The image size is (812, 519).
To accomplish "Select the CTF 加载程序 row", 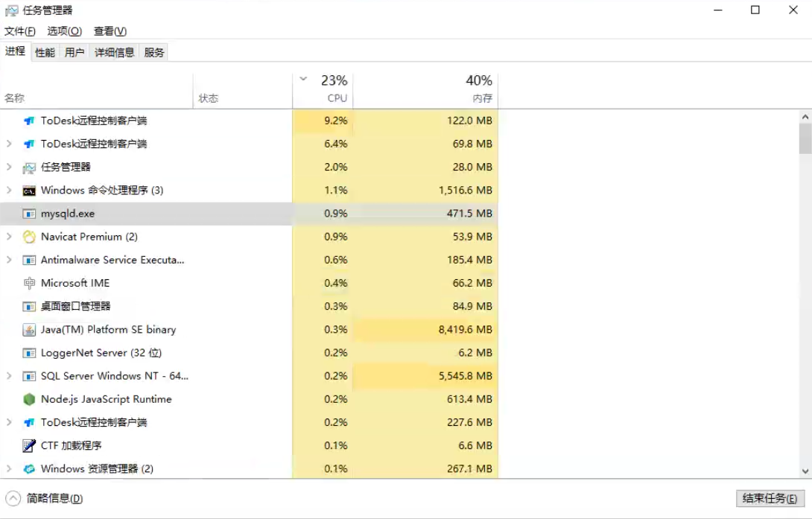I will click(x=249, y=445).
